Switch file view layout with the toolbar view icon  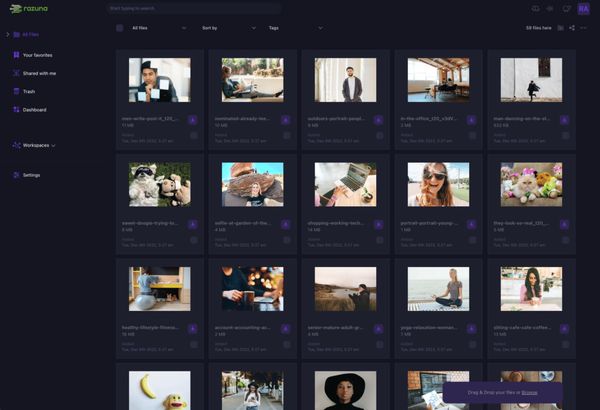[561, 28]
